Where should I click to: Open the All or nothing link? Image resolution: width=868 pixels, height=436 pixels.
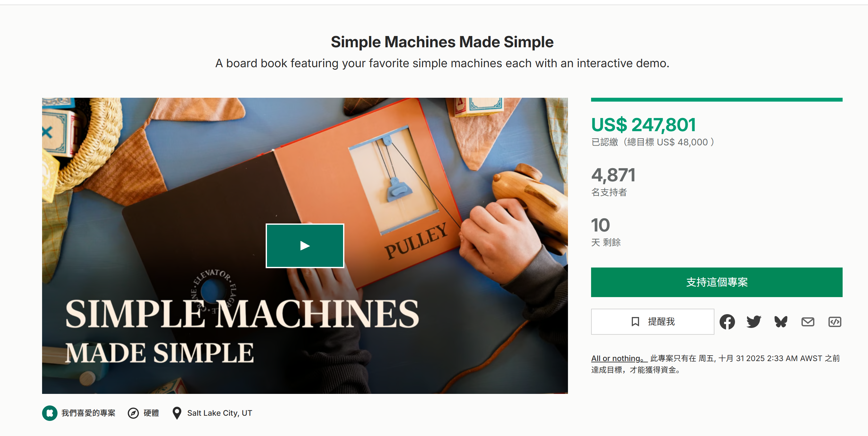(618, 358)
